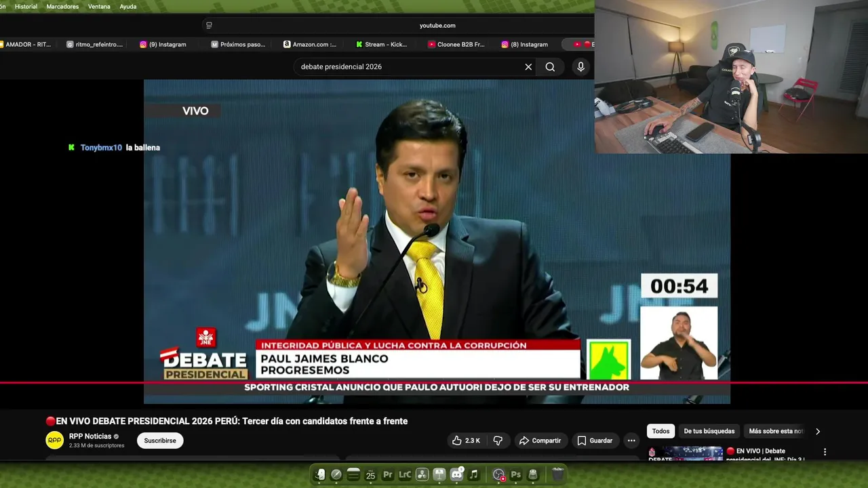The height and width of the screenshot is (488, 868).
Task: Open Finder from the Dock
Action: [x=319, y=474]
